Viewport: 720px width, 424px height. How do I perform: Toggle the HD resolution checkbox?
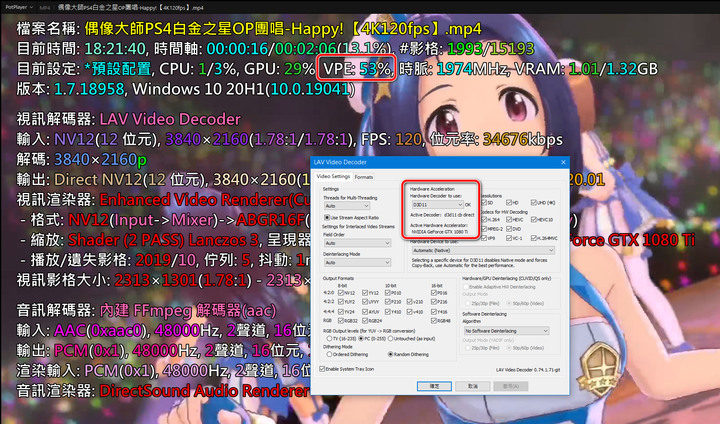click(x=509, y=203)
